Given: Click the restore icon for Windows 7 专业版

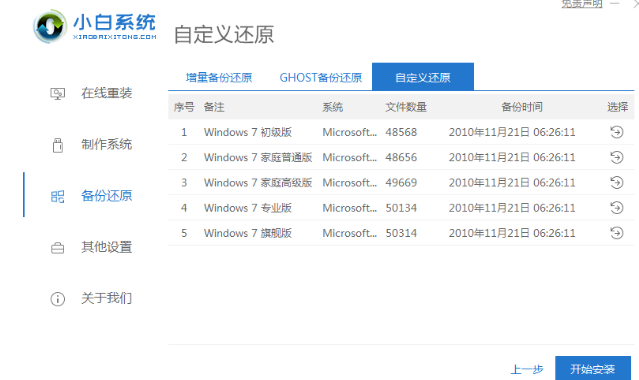Looking at the screenshot, I should coord(617,208).
